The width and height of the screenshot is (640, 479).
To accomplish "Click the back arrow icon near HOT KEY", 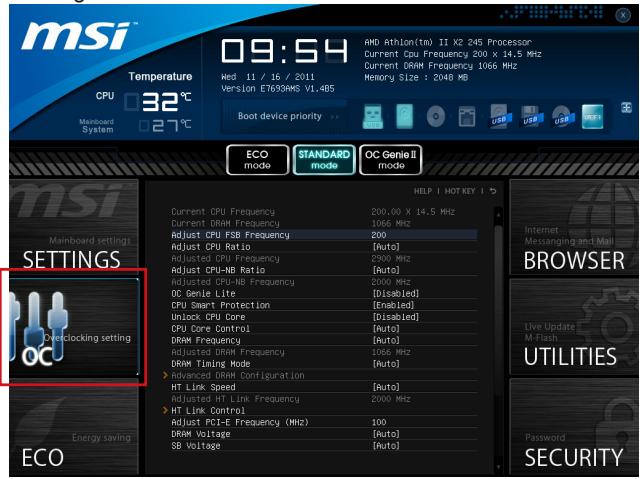I will 493,191.
